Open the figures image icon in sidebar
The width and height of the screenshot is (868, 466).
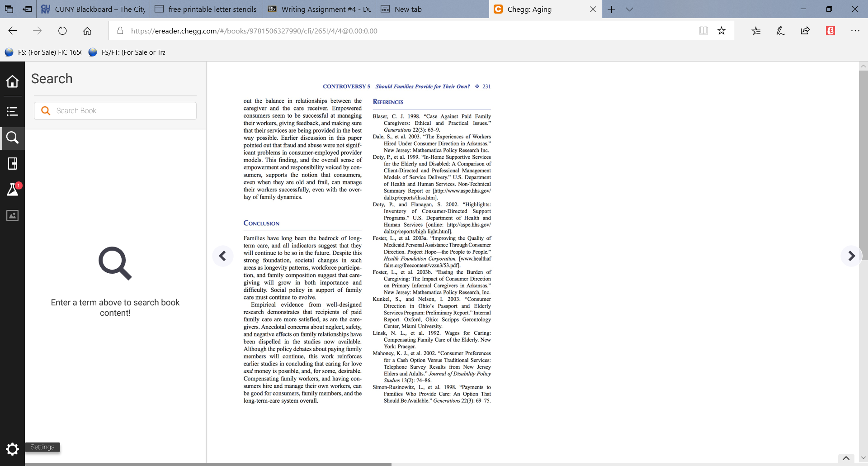(12, 215)
